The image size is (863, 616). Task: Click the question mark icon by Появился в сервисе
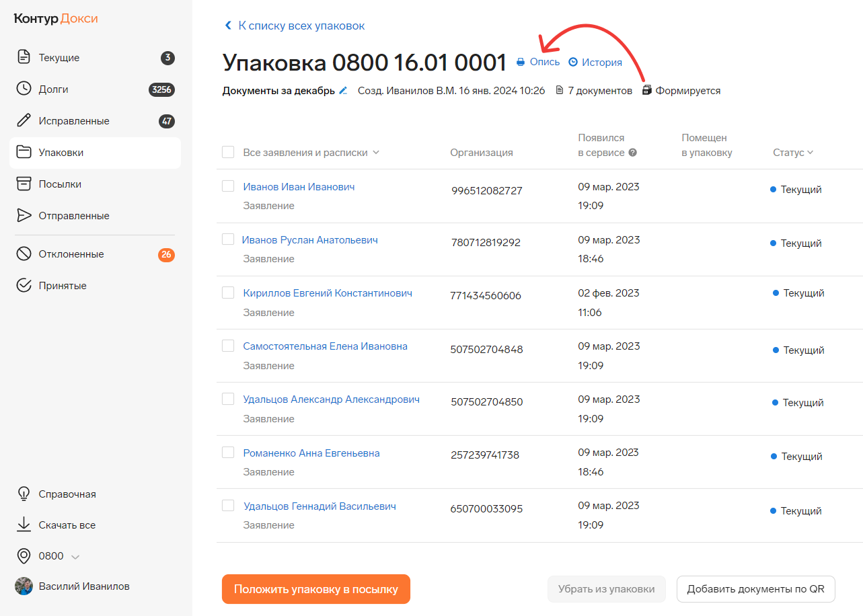(x=632, y=153)
